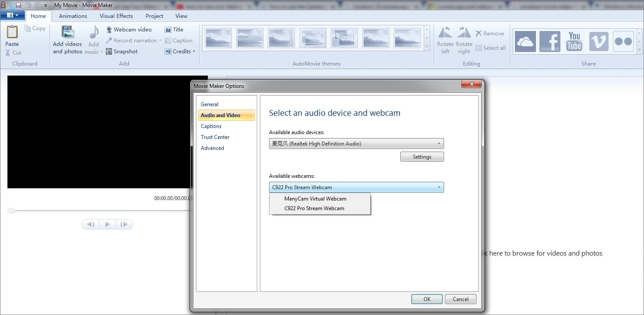The height and width of the screenshot is (315, 644).
Task: Click the Record narration microphone icon
Action: [109, 41]
